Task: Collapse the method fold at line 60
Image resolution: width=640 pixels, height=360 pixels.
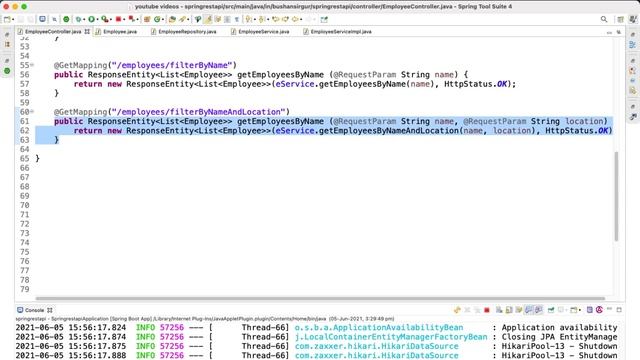Action: (x=32, y=111)
